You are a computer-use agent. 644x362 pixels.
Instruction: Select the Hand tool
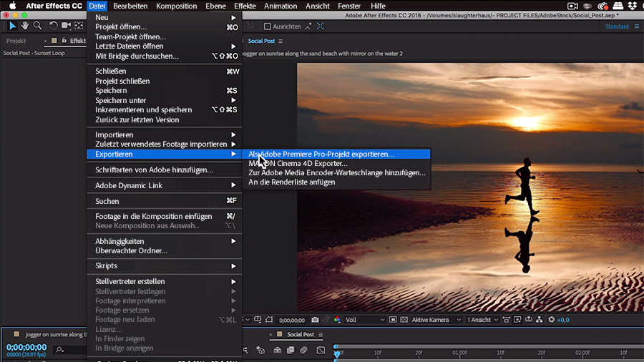(x=24, y=26)
